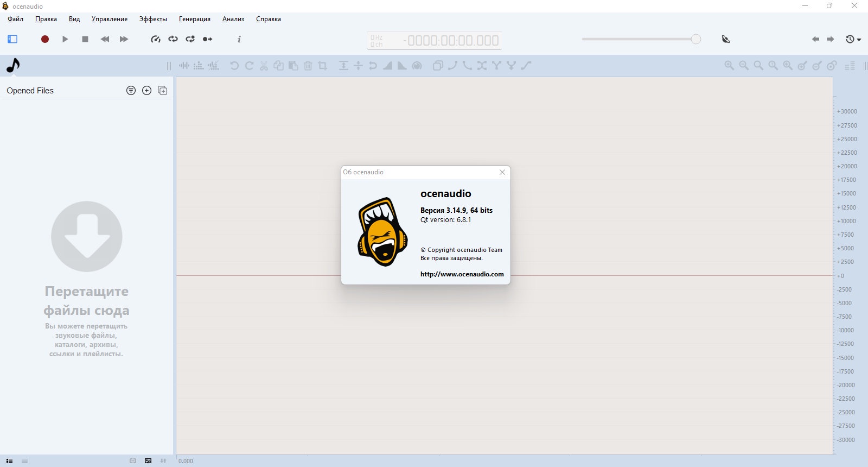Click the Redo icon
Viewport: 868px width, 467px height.
[x=249, y=66]
